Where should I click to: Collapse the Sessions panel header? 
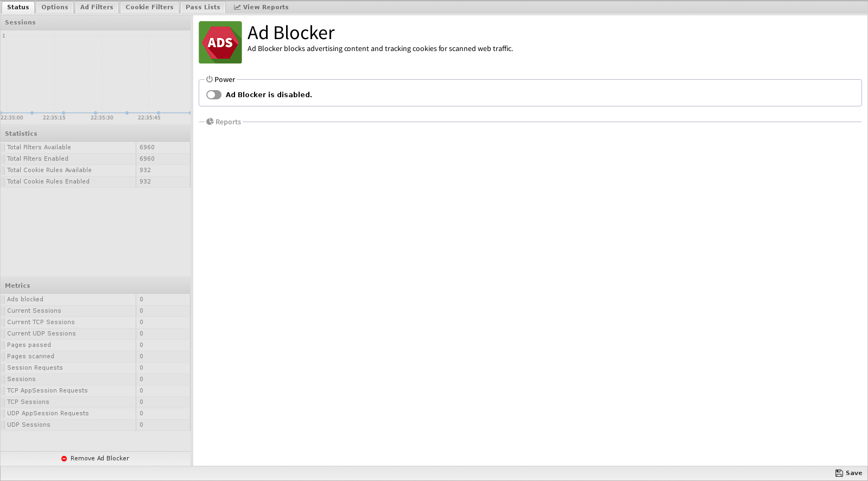(96, 23)
